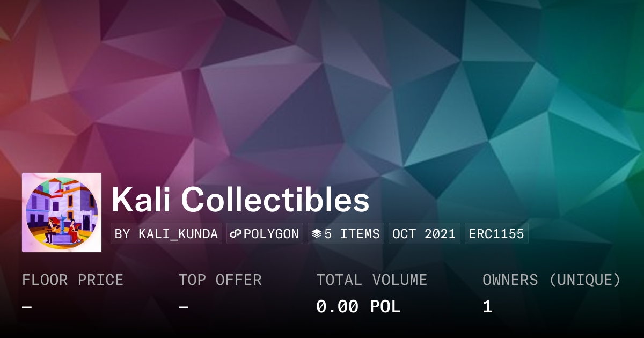The image size is (644, 338).
Task: Select the dash value under Top Offer
Action: [184, 307]
